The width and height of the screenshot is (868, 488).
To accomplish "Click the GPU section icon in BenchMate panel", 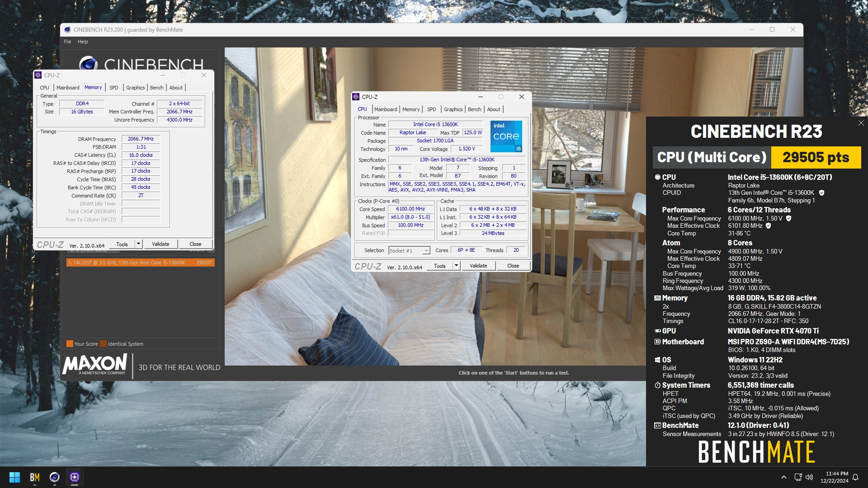I will (657, 331).
